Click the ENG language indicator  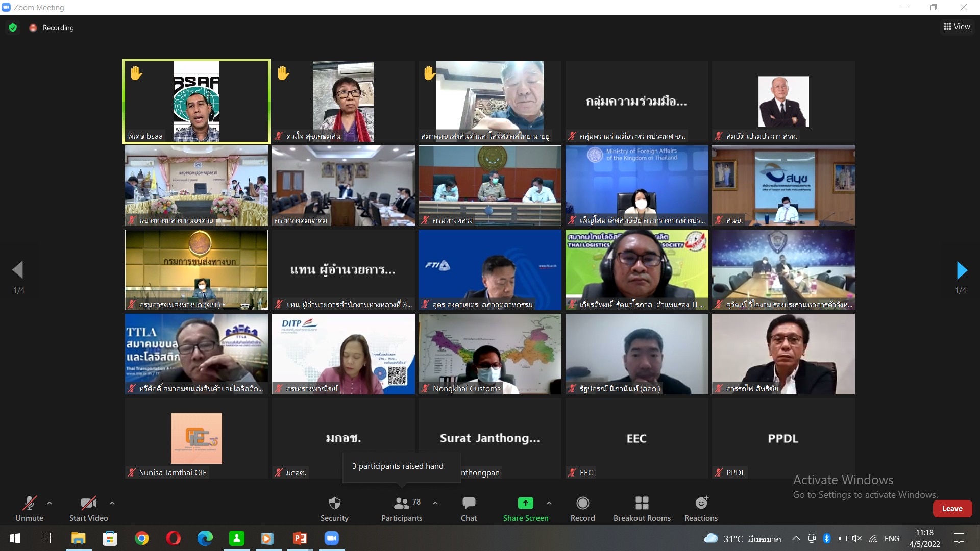(892, 539)
